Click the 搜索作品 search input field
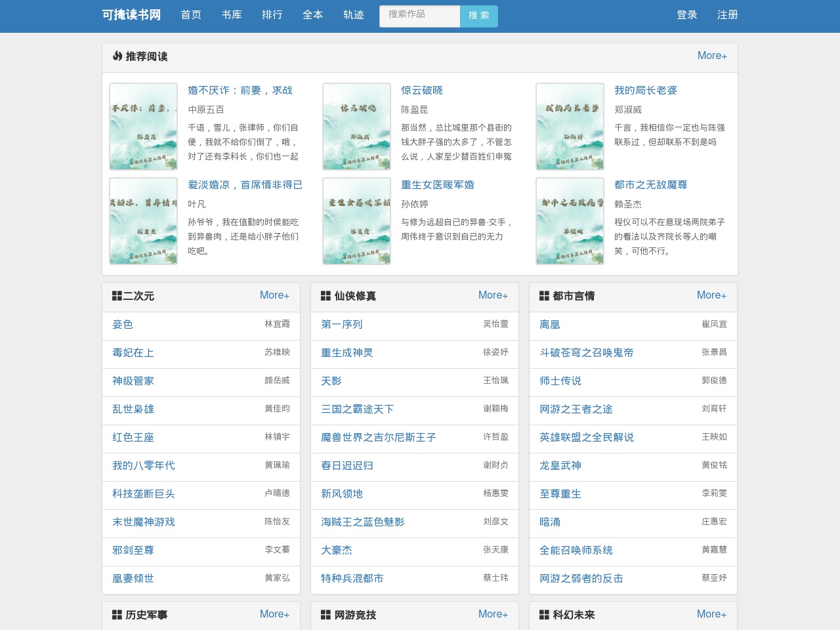The height and width of the screenshot is (630, 840). (420, 16)
